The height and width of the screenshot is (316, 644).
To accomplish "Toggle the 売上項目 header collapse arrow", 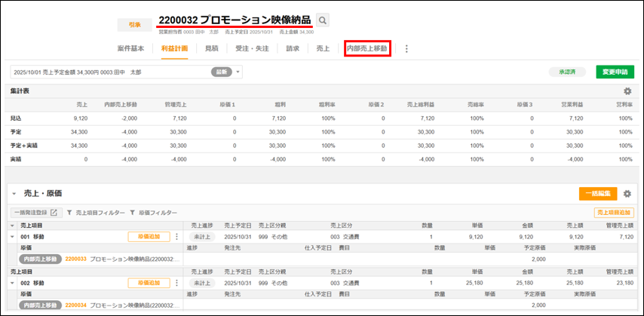I will [12, 225].
